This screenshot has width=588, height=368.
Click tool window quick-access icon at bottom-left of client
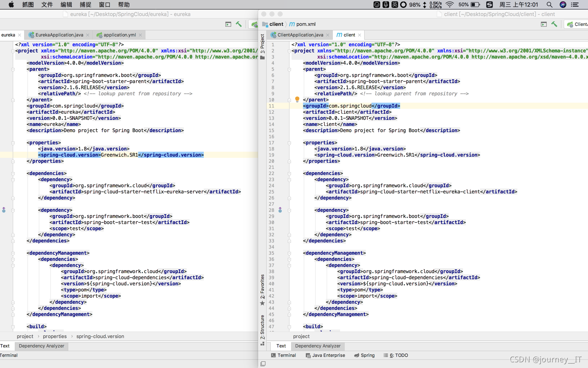point(263,364)
